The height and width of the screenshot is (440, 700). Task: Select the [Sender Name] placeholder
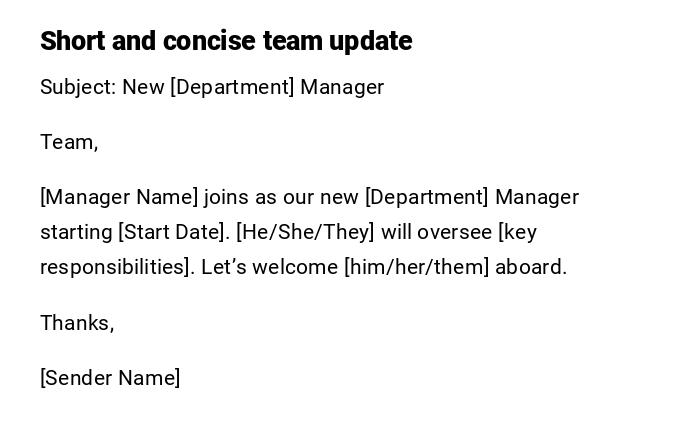coord(110,378)
